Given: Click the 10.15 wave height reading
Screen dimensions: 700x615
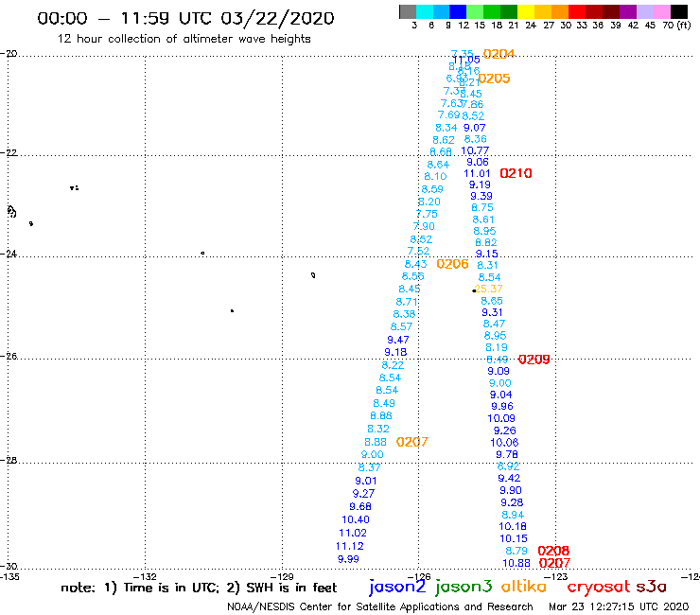Looking at the screenshot, I should [514, 538].
